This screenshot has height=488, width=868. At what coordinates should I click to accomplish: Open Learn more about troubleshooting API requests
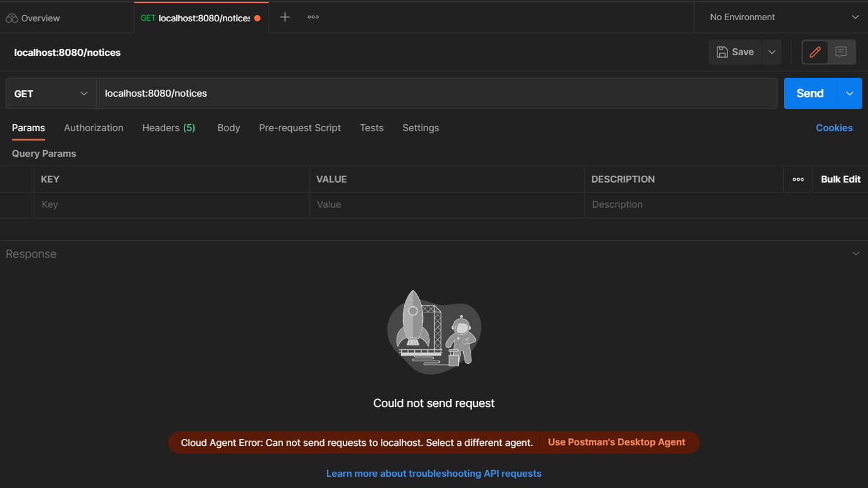click(434, 474)
